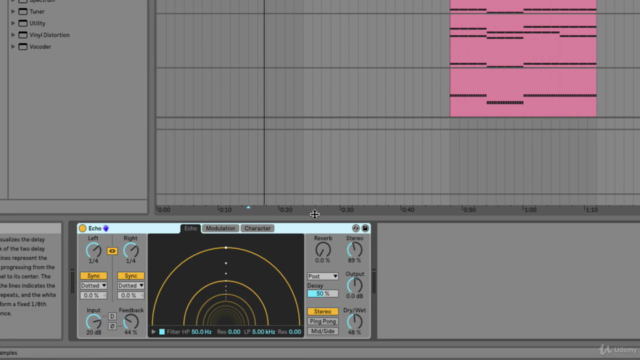Toggle the feedback phase invert button

point(112,326)
